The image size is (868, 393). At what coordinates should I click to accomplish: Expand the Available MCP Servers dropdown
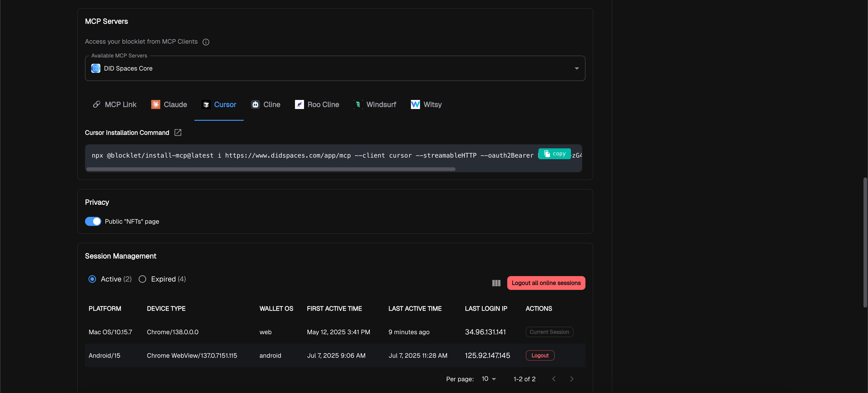pos(577,69)
